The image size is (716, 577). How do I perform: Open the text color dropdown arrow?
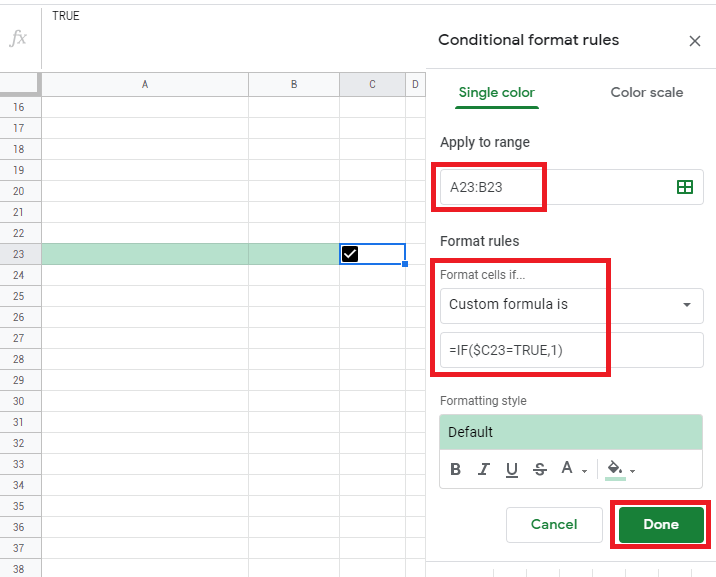pos(585,471)
